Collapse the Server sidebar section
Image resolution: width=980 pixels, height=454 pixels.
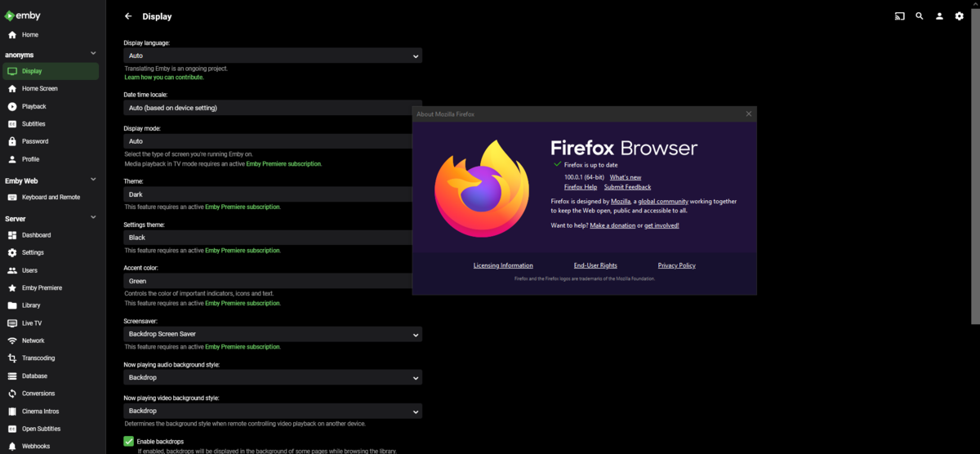click(x=93, y=218)
